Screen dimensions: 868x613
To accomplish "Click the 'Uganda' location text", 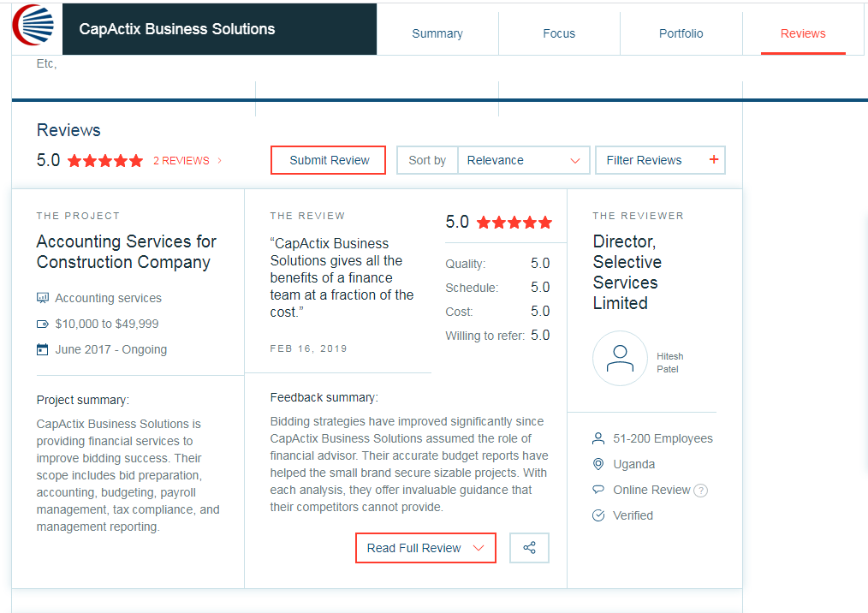I will point(633,464).
